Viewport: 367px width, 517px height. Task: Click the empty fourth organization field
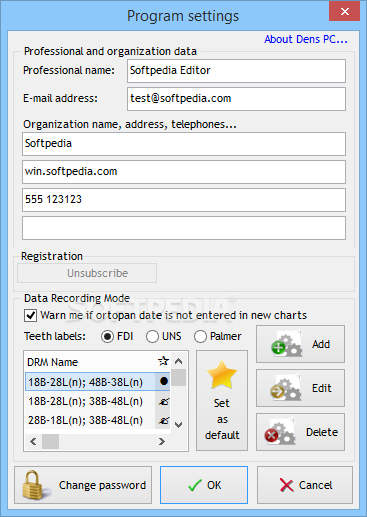pos(184,228)
